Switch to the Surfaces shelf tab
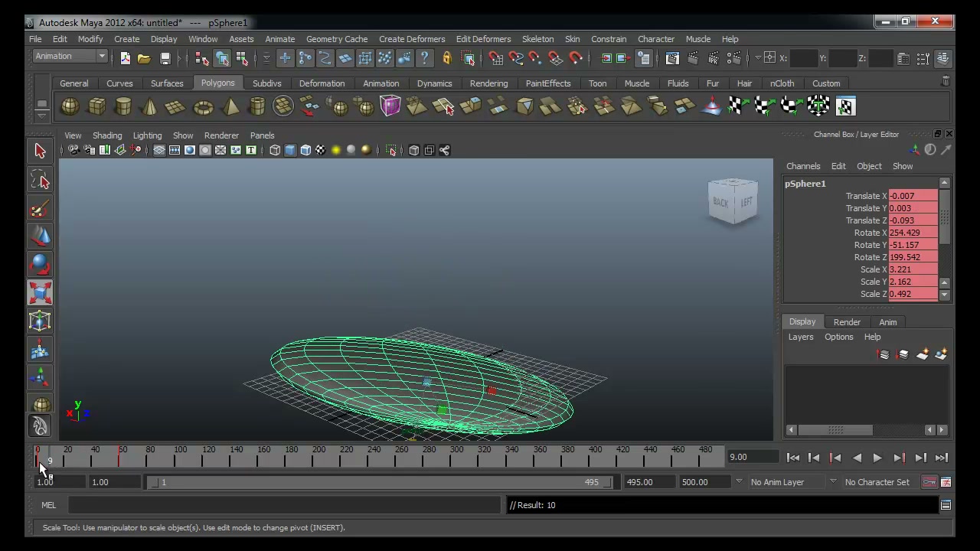Screen dimensions: 980x551 coord(167,83)
